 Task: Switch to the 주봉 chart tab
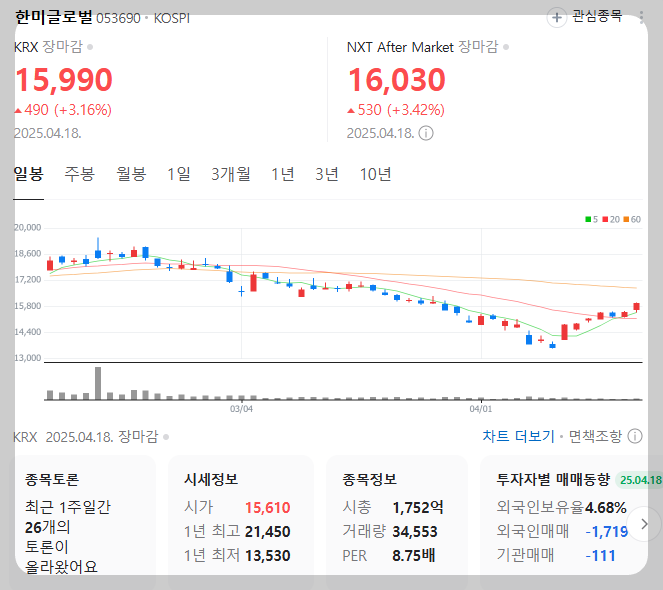coord(79,174)
